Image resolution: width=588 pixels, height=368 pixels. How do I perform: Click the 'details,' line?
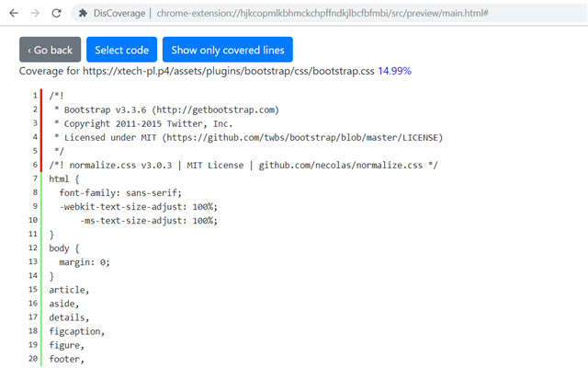[x=69, y=317]
